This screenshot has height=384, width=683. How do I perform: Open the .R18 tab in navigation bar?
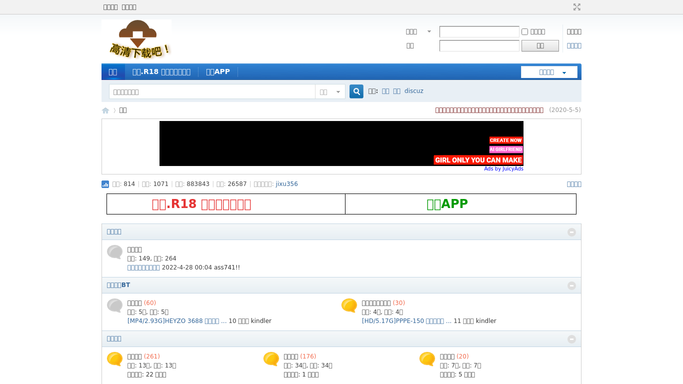click(161, 72)
